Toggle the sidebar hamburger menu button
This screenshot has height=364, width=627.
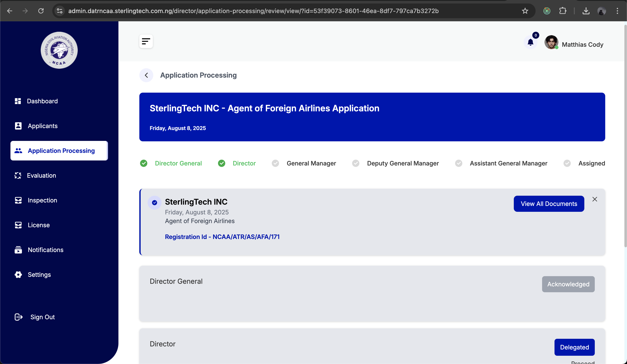146,41
